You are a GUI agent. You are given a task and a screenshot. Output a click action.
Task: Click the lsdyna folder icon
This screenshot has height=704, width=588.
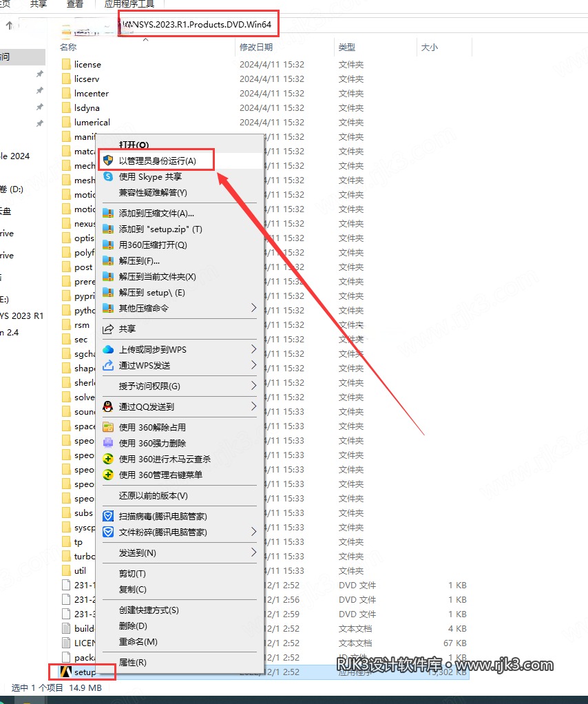pyautogui.click(x=66, y=107)
